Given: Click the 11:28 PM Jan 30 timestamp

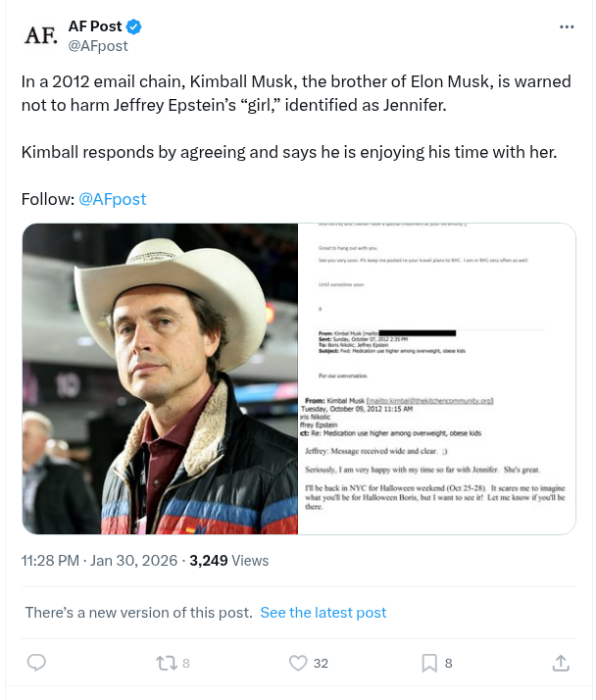Looking at the screenshot, I should tap(99, 561).
